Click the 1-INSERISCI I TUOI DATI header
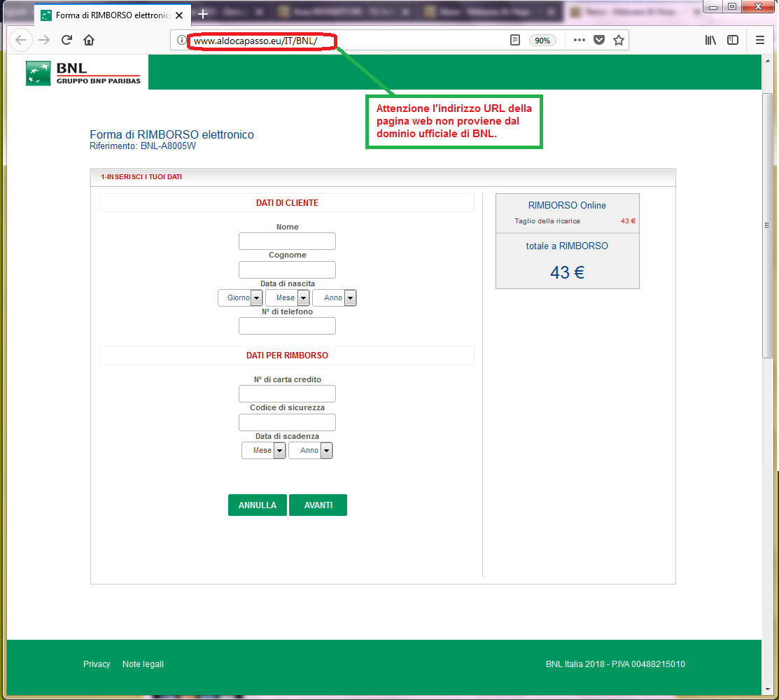The height and width of the screenshot is (700, 779). [x=141, y=177]
